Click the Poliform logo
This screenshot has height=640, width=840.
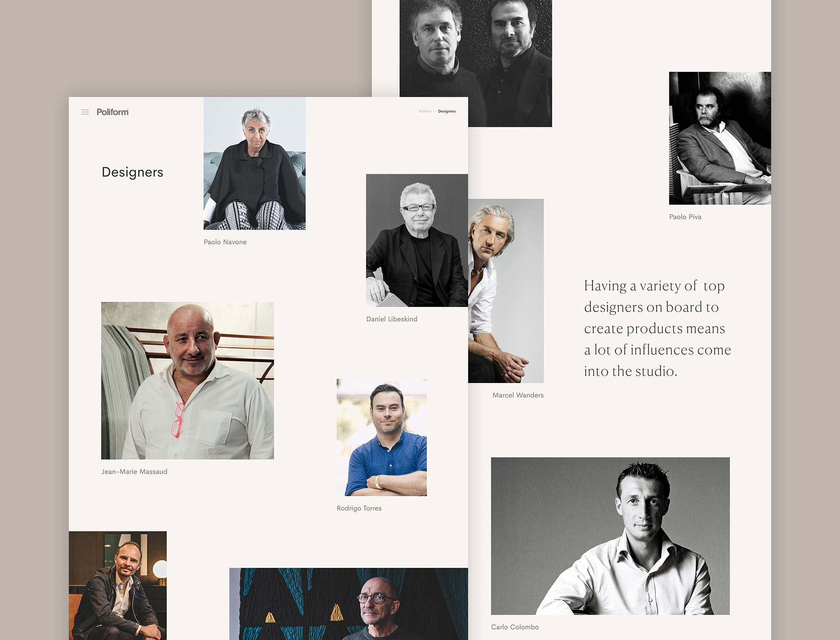(x=112, y=112)
